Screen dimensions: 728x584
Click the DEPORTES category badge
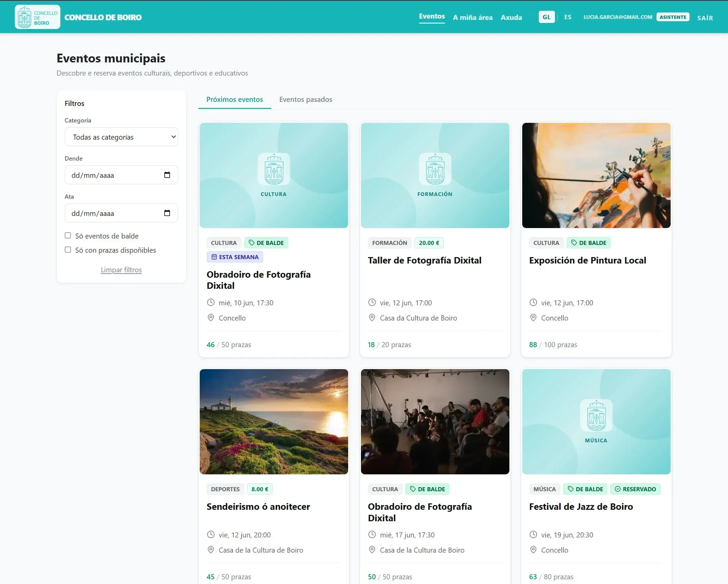[x=225, y=489]
